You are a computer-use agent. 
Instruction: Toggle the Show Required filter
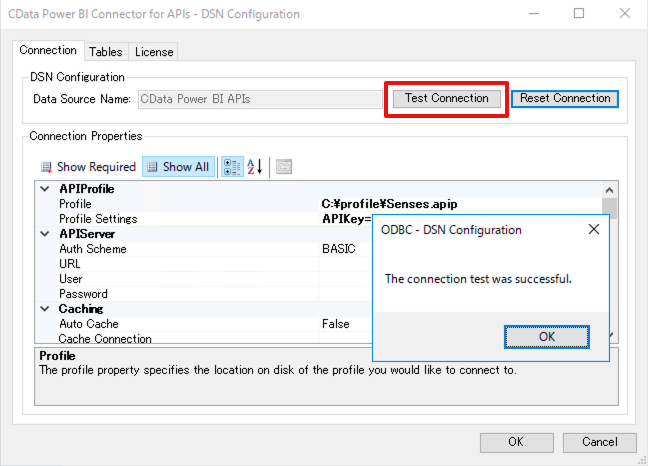point(87,167)
